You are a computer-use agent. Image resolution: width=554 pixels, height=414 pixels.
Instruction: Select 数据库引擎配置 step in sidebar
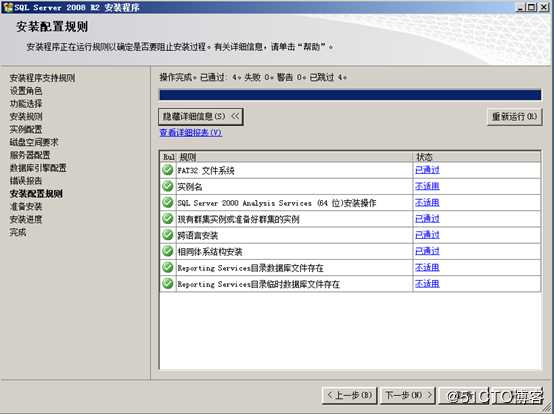38,168
